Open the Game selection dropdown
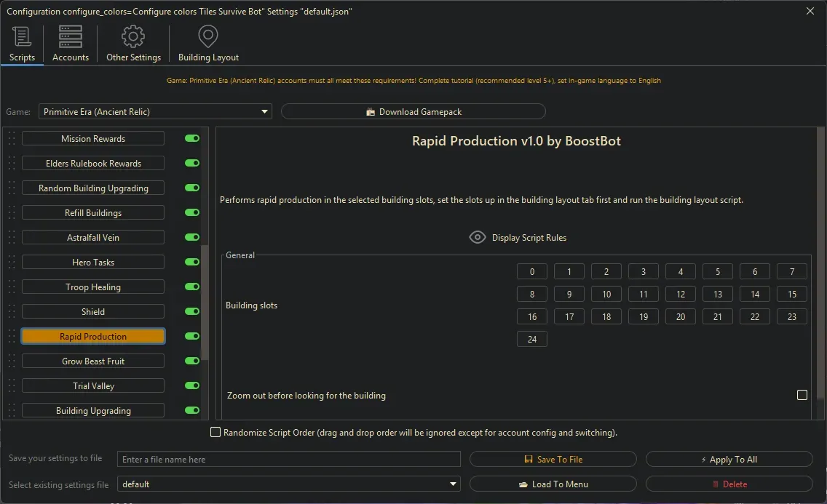Screen dimensions: 827x504 (x=265, y=111)
